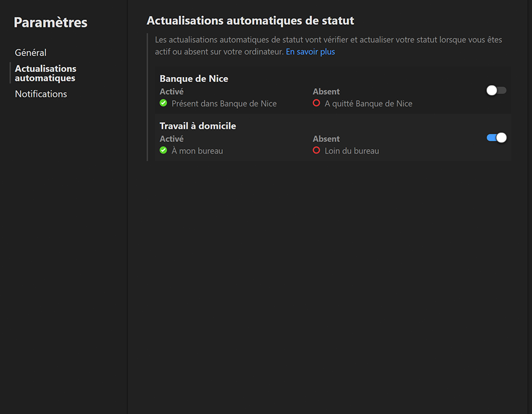Select Actualisations automatiques in the sidebar

46,73
